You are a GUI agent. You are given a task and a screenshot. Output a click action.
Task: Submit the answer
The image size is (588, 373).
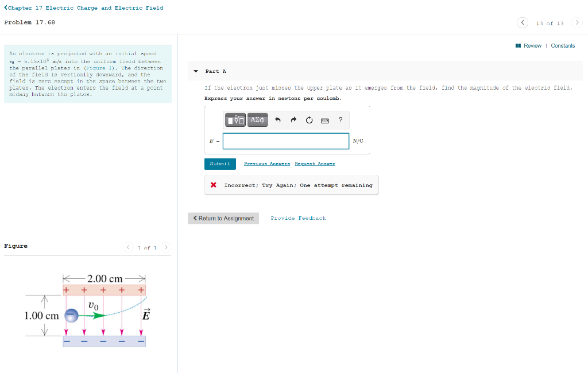coord(220,164)
